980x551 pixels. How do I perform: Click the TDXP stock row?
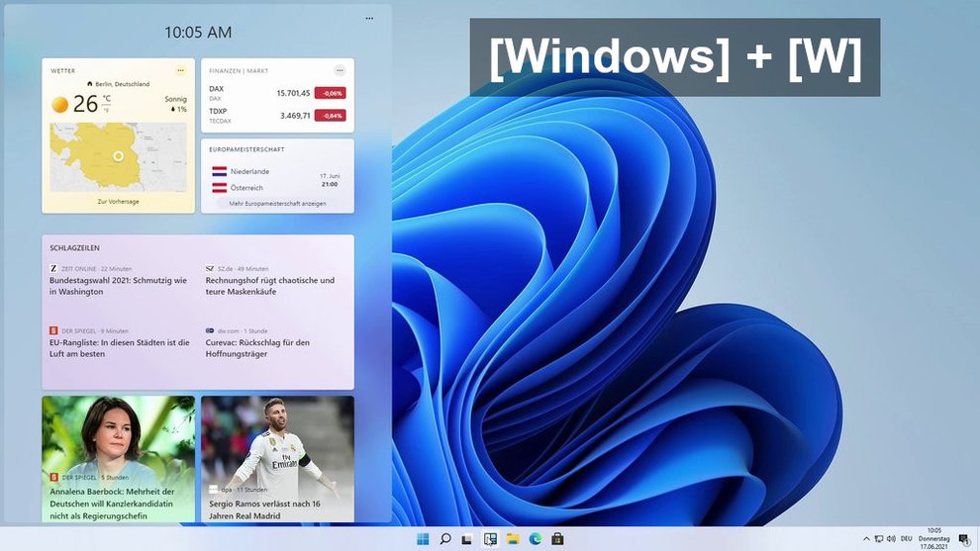(277, 116)
